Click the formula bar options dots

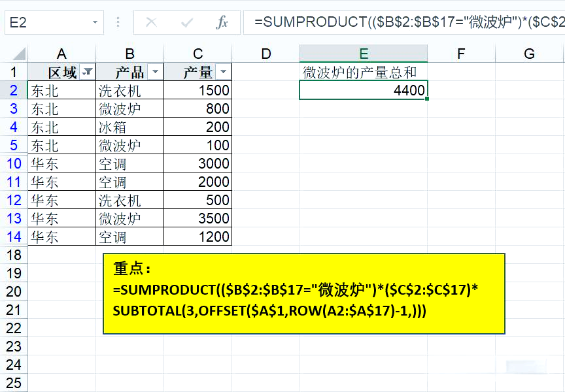point(118,22)
